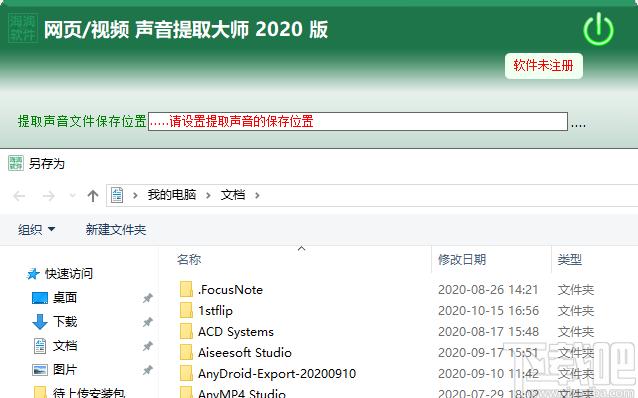Click the folder icon of ACD Systems
Screen dimensions: 638x398
click(186, 332)
